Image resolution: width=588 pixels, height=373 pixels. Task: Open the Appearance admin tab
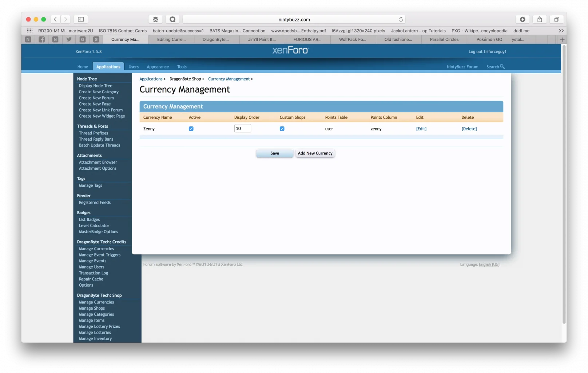click(158, 67)
